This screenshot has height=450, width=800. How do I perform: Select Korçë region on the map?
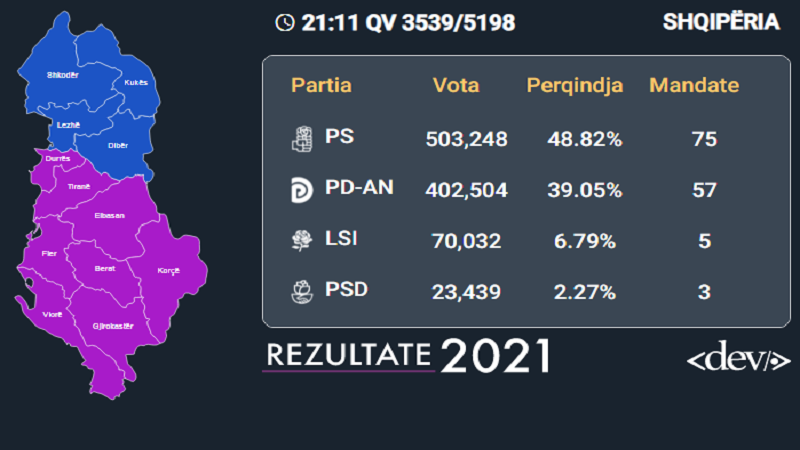(168, 270)
